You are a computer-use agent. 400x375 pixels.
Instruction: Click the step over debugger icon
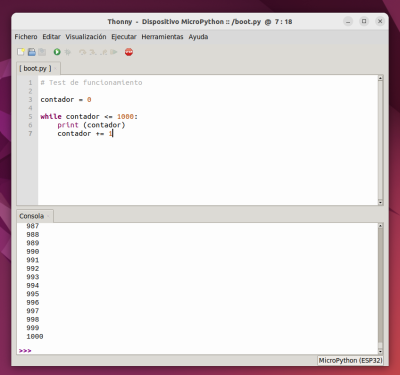click(82, 52)
